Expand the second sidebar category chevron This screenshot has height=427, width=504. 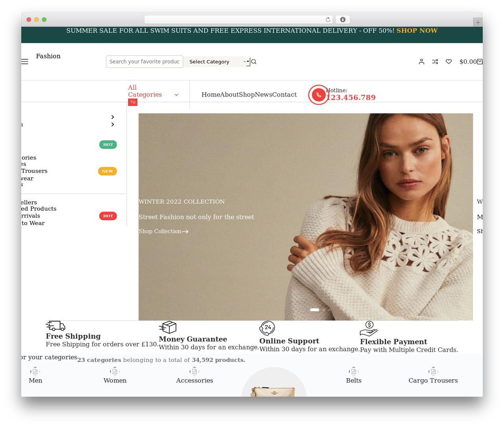[x=113, y=124]
